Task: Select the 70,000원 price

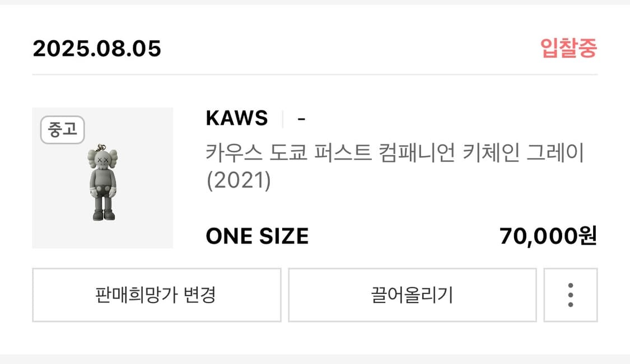Action: tap(548, 236)
